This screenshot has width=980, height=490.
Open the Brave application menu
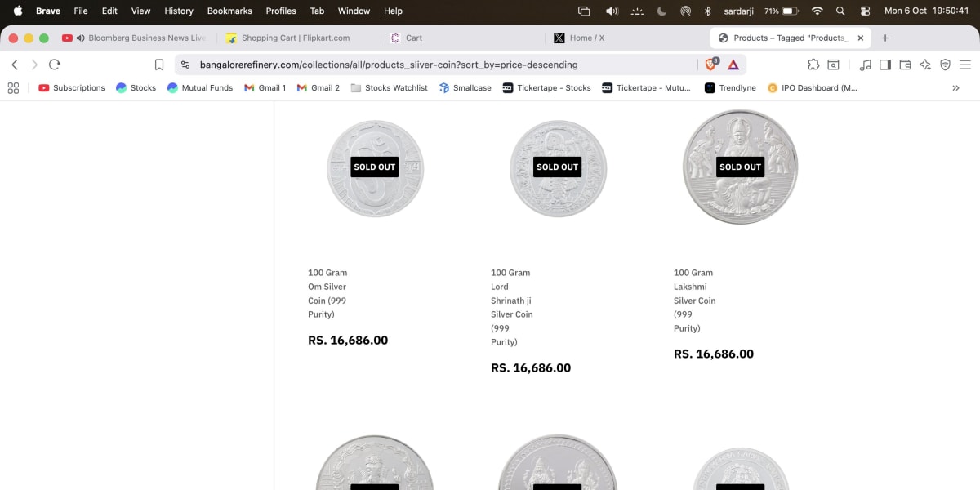48,11
